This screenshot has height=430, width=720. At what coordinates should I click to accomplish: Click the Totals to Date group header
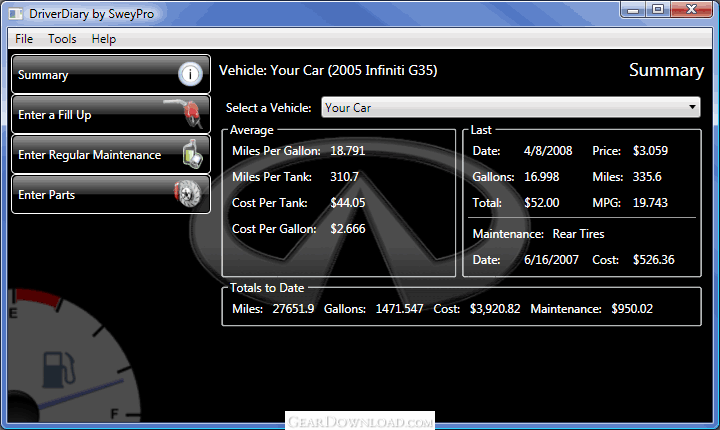267,288
